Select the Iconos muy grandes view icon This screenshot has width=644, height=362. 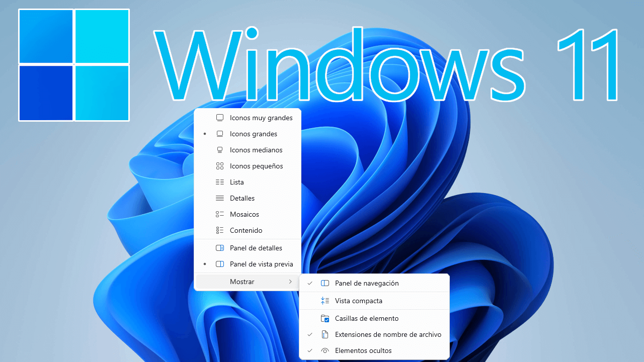(x=219, y=118)
